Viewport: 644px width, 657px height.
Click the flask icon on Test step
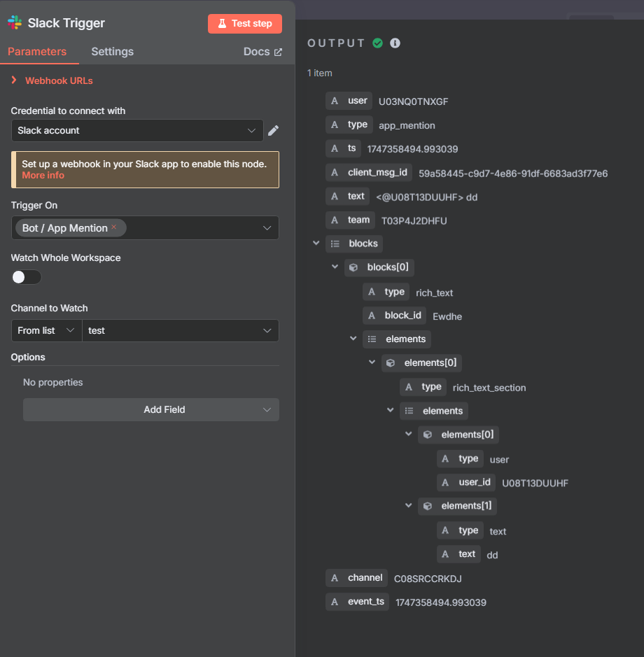coord(222,24)
